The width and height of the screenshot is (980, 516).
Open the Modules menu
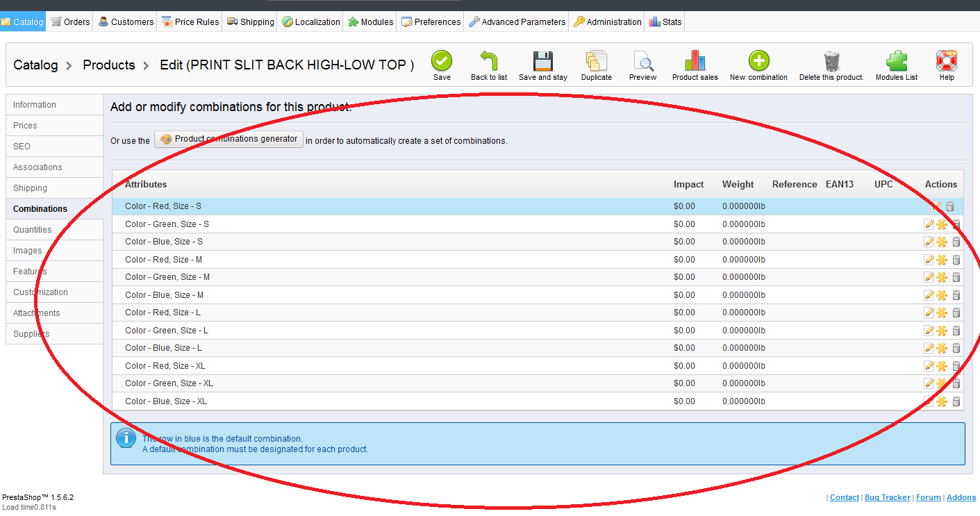[x=371, y=22]
